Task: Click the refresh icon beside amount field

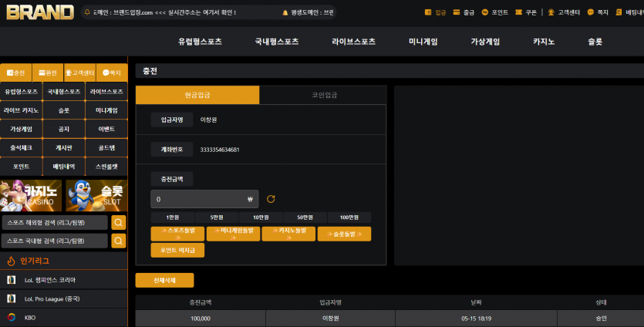Action: (271, 199)
